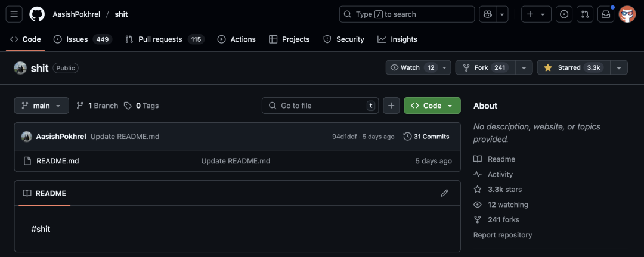This screenshot has width=644, height=257.
Task: Click the shit repository title
Action: [x=40, y=68]
